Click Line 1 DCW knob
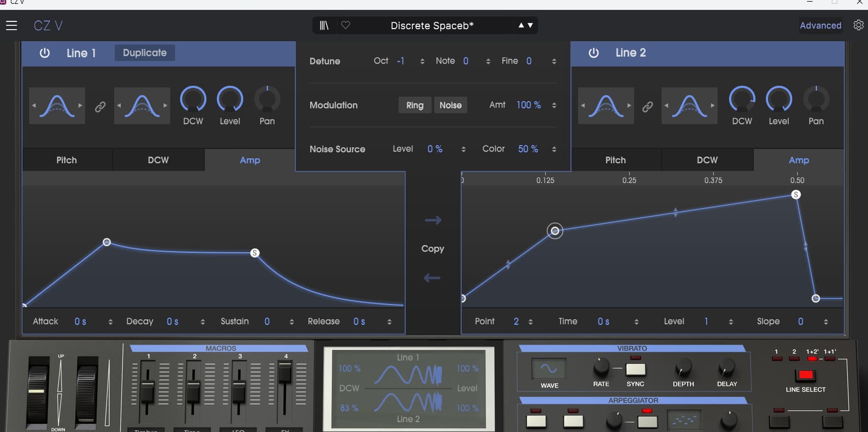The image size is (868, 432). (x=193, y=100)
